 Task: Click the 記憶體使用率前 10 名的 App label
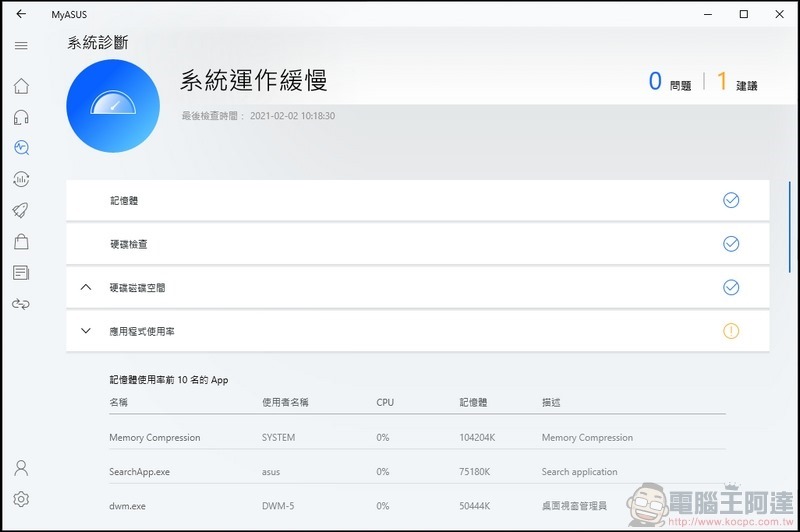168,380
